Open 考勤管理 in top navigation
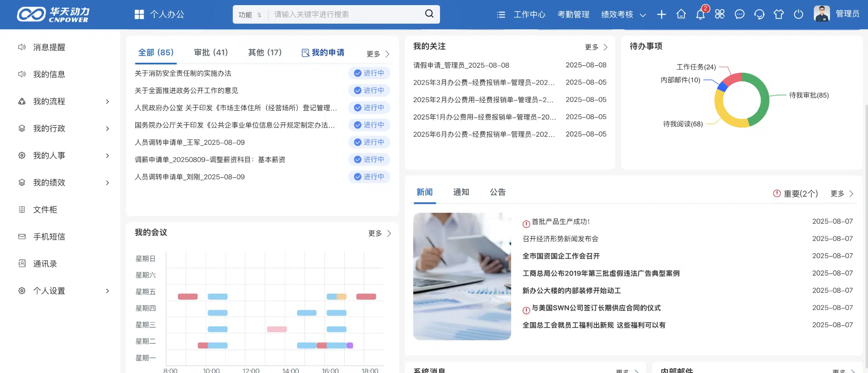Screen dimensions: 868x373 click(573, 15)
